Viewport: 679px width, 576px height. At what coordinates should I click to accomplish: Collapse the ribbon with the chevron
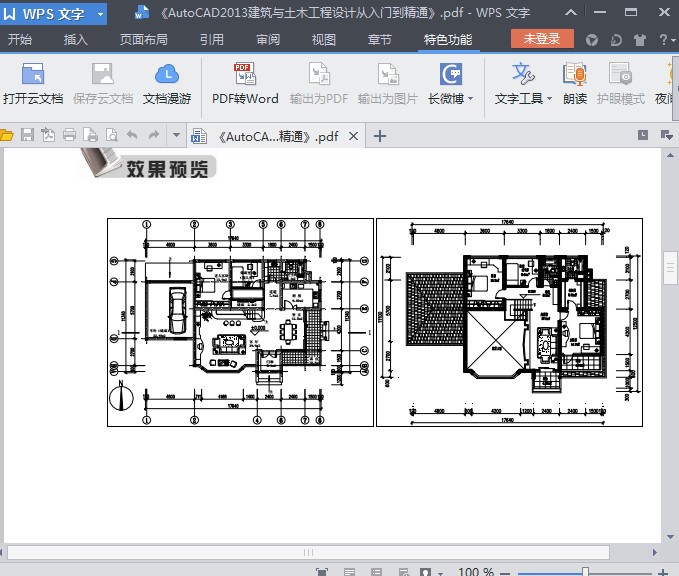click(x=571, y=13)
